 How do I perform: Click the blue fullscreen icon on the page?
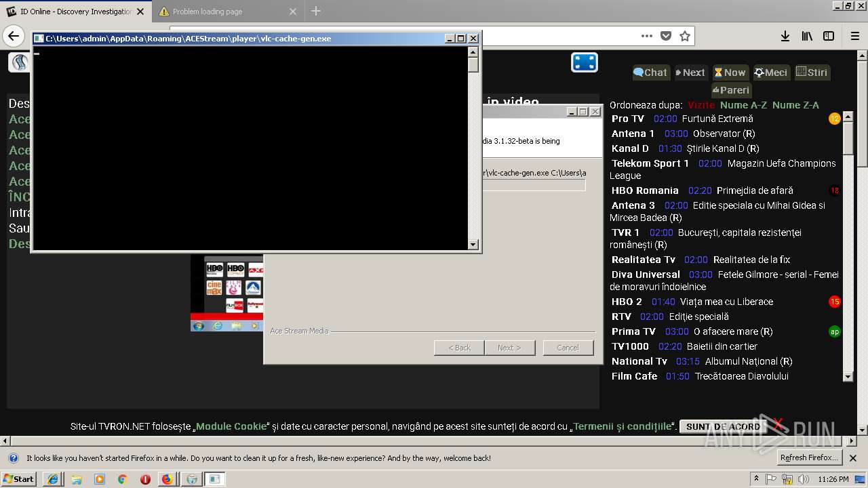click(585, 62)
